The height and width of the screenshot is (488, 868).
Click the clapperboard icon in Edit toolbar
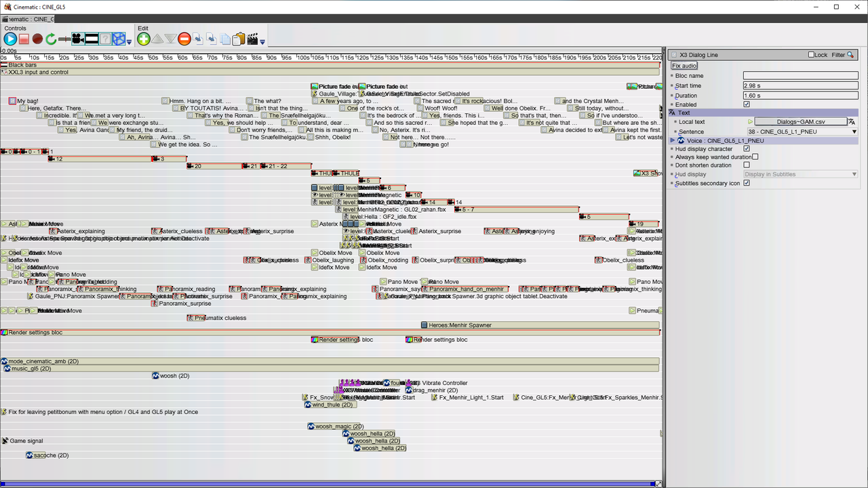252,39
